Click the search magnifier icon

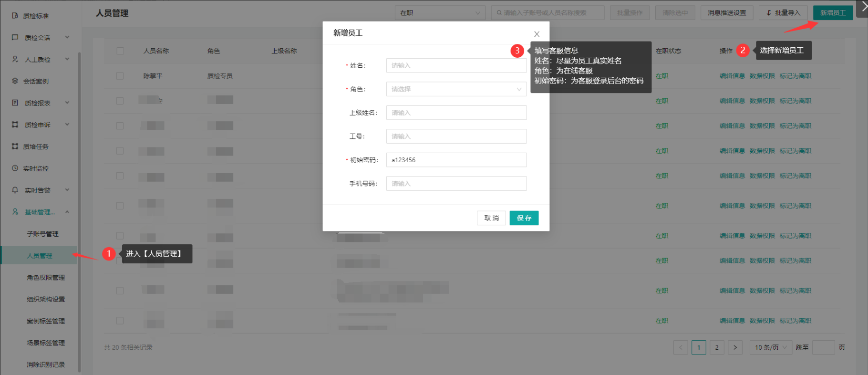[x=499, y=13]
